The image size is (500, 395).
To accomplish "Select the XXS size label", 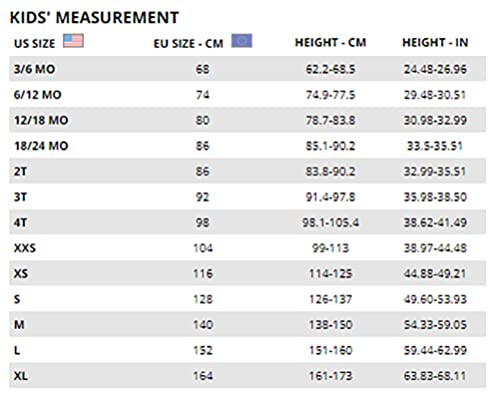I will [x=25, y=248].
